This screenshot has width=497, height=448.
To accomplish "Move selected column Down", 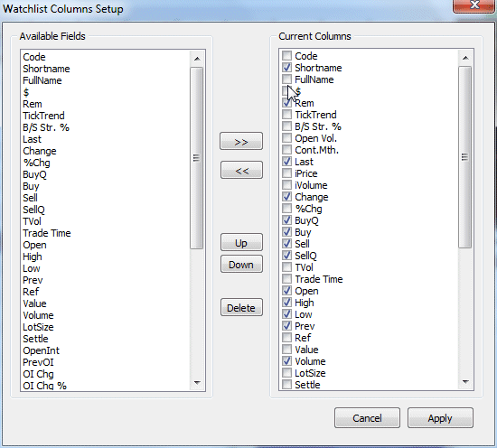I will point(241,265).
